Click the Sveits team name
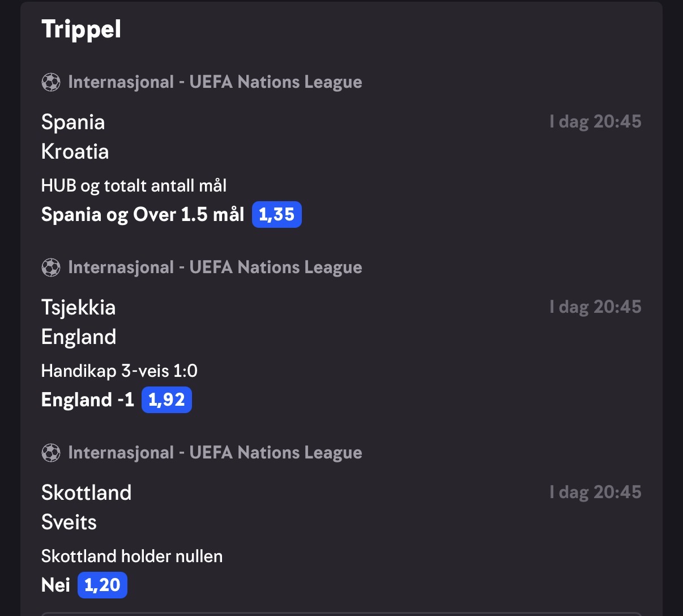This screenshot has height=616, width=683. (69, 522)
